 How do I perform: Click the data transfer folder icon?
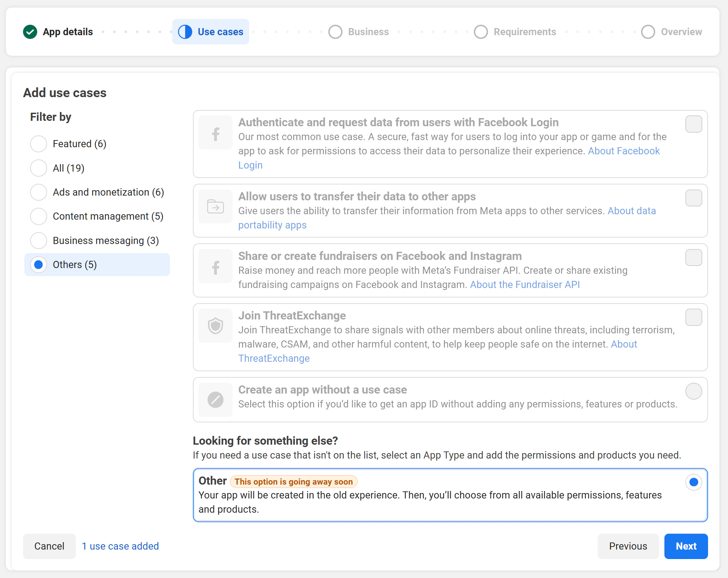coord(215,206)
